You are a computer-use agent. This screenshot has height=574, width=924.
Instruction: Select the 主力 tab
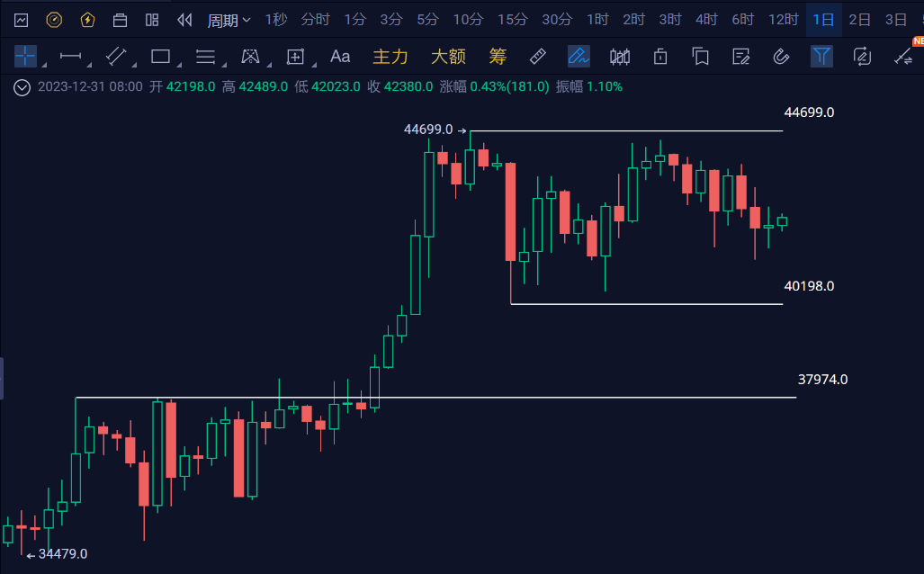pos(390,56)
